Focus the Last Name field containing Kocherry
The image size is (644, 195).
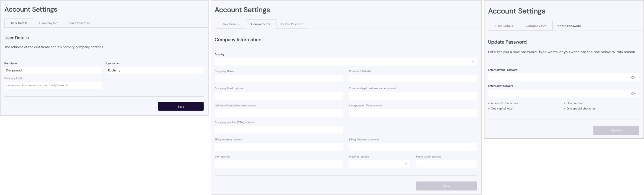pos(155,70)
